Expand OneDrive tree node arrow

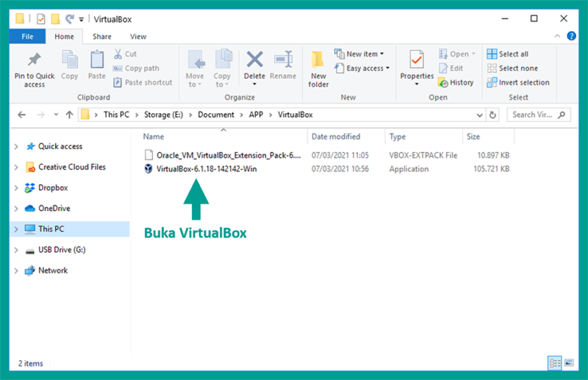pyautogui.click(x=16, y=208)
